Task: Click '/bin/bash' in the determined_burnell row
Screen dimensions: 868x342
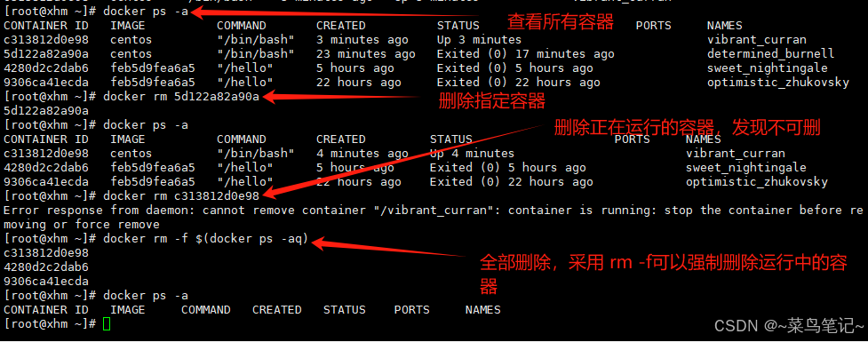Action: [x=256, y=54]
